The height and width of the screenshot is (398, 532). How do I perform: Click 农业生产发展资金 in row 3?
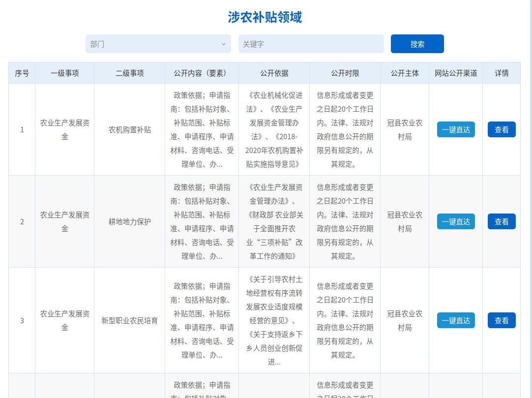65,321
